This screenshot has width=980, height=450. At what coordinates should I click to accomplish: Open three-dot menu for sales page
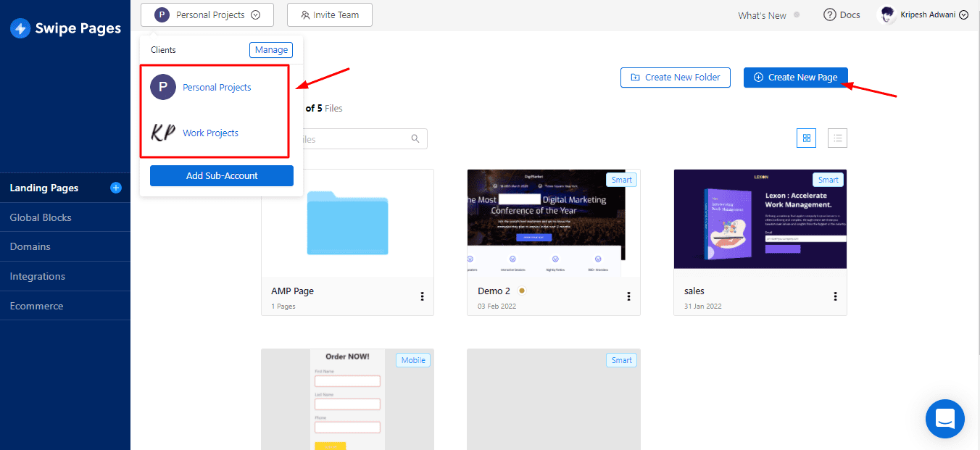pos(835,296)
